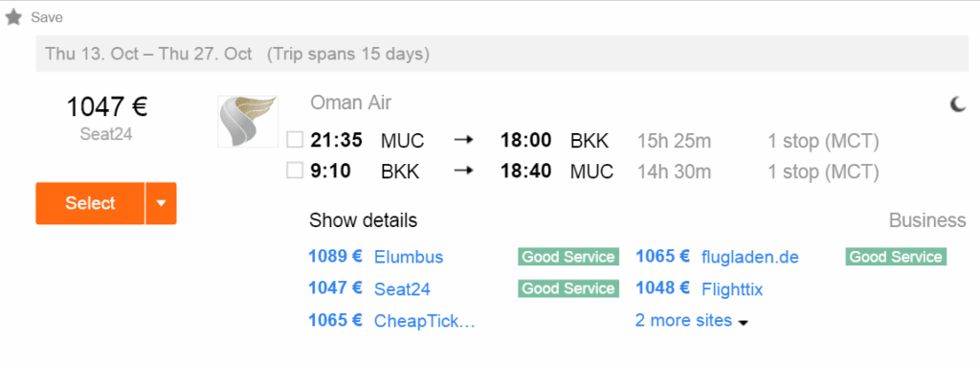Click the Good Service badge next to Elumbus
980x368 pixels.
[x=568, y=257]
